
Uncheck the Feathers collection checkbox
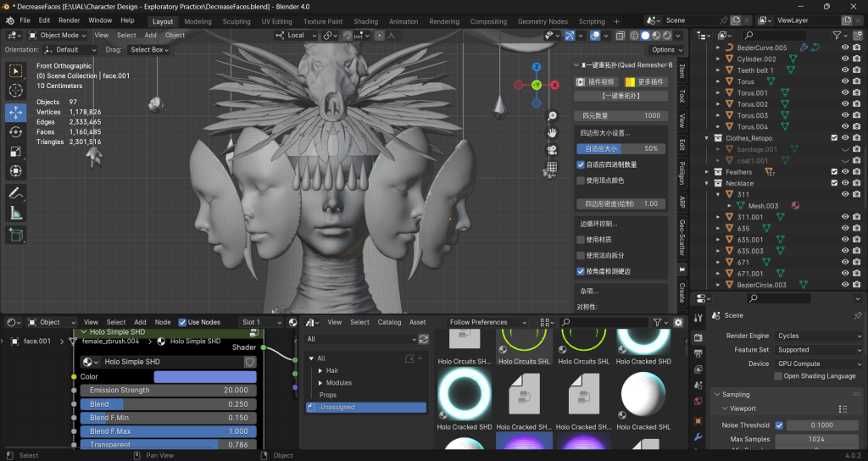[834, 171]
